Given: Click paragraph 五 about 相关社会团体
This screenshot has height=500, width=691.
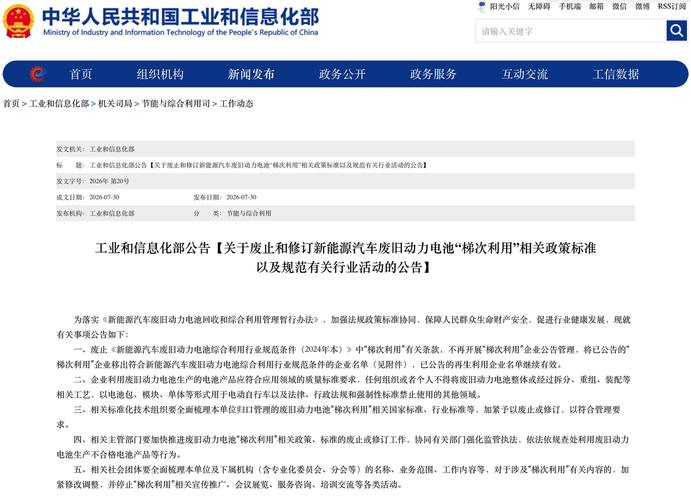Looking at the screenshot, I should point(344,477).
